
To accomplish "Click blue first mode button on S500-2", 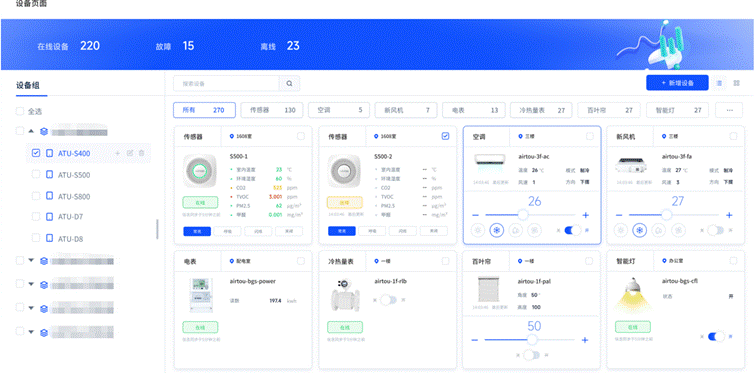I will pos(342,231).
